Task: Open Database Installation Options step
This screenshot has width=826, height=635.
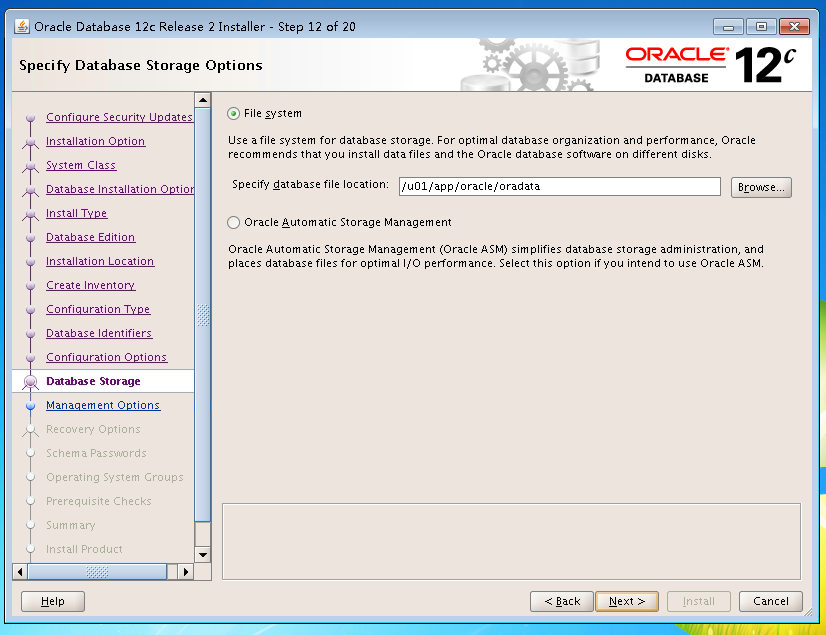Action: [x=120, y=189]
